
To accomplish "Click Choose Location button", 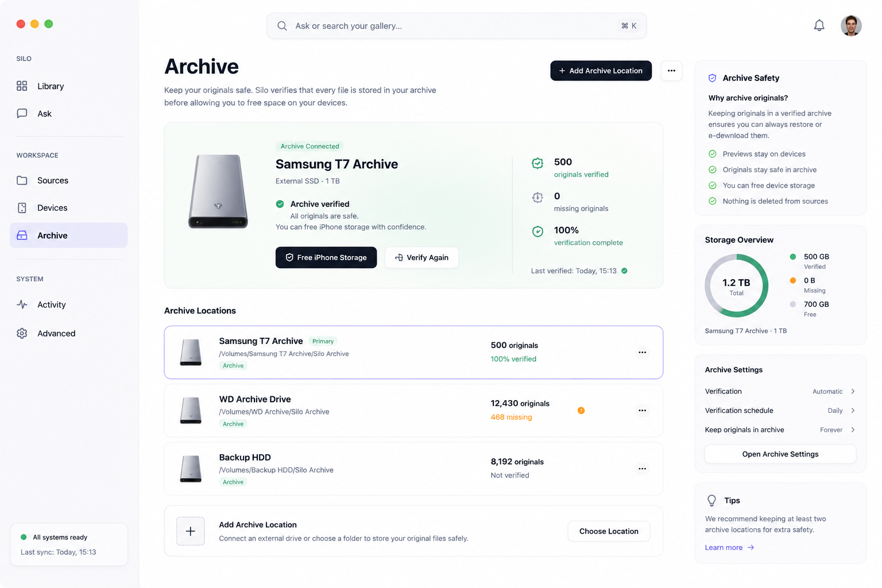I will [x=609, y=531].
